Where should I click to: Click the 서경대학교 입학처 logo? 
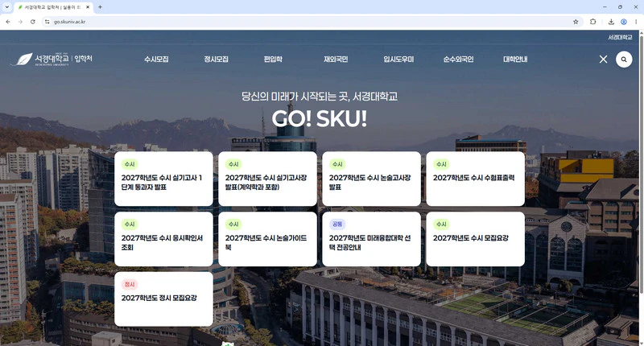(52, 60)
